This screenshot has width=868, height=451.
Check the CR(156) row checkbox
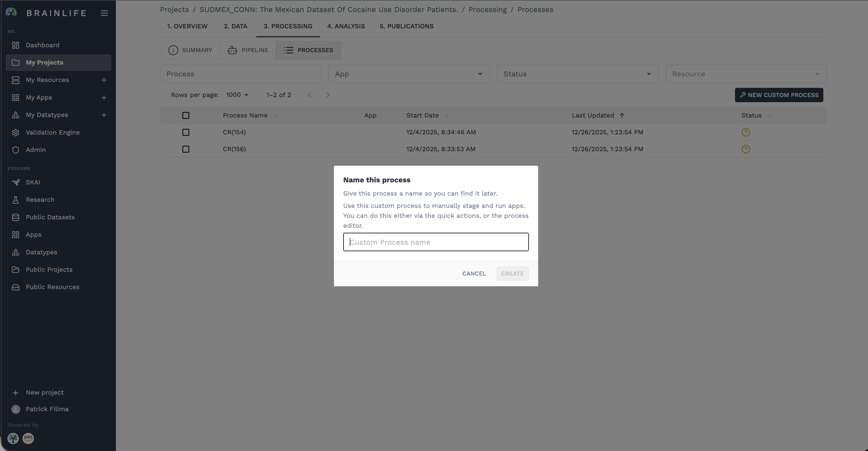(186, 149)
